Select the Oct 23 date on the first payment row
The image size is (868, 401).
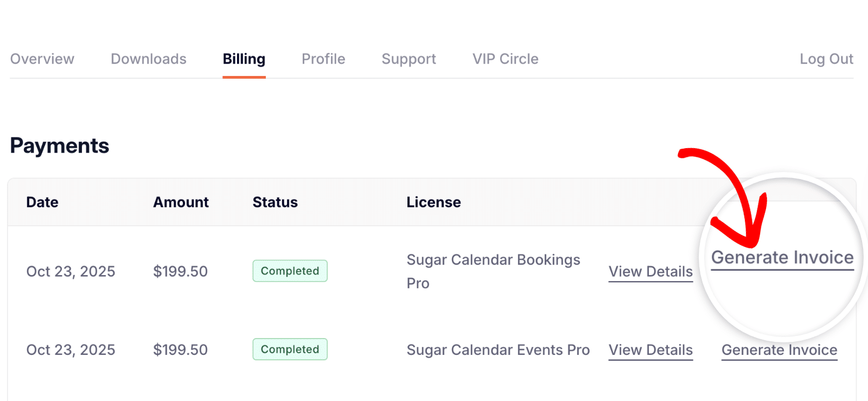click(x=71, y=271)
